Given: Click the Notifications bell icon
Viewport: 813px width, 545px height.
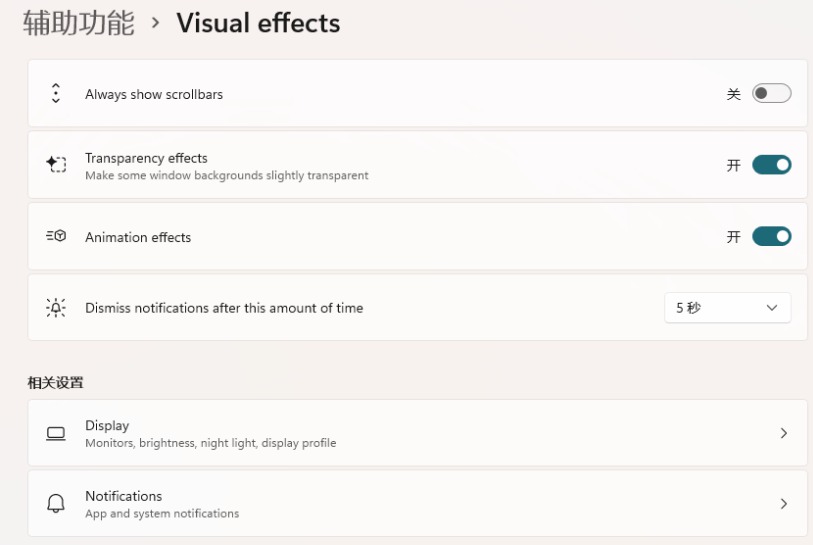Looking at the screenshot, I should pos(56,504).
